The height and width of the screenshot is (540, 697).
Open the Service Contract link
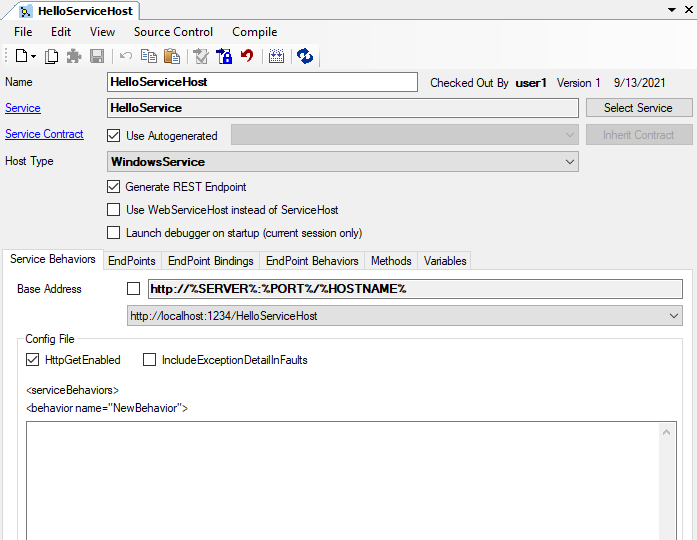[x=44, y=134]
